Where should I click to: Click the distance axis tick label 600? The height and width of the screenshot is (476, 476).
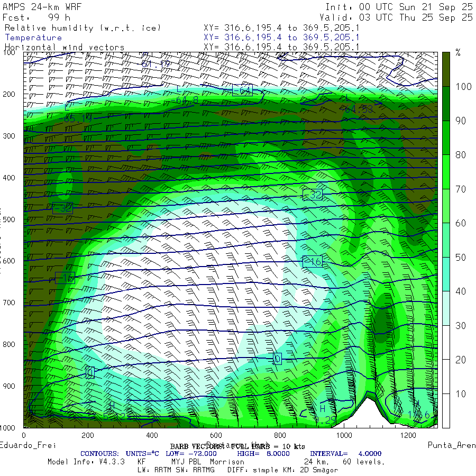(216, 435)
